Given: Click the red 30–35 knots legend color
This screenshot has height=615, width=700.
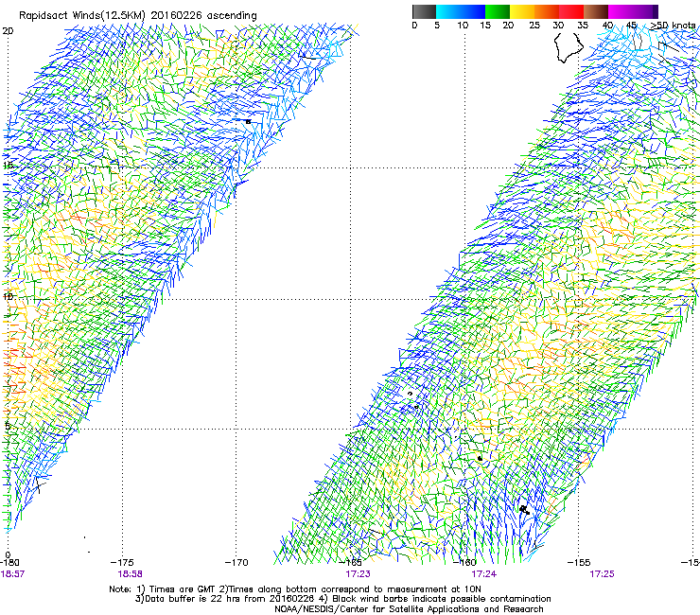Looking at the screenshot, I should click(571, 11).
